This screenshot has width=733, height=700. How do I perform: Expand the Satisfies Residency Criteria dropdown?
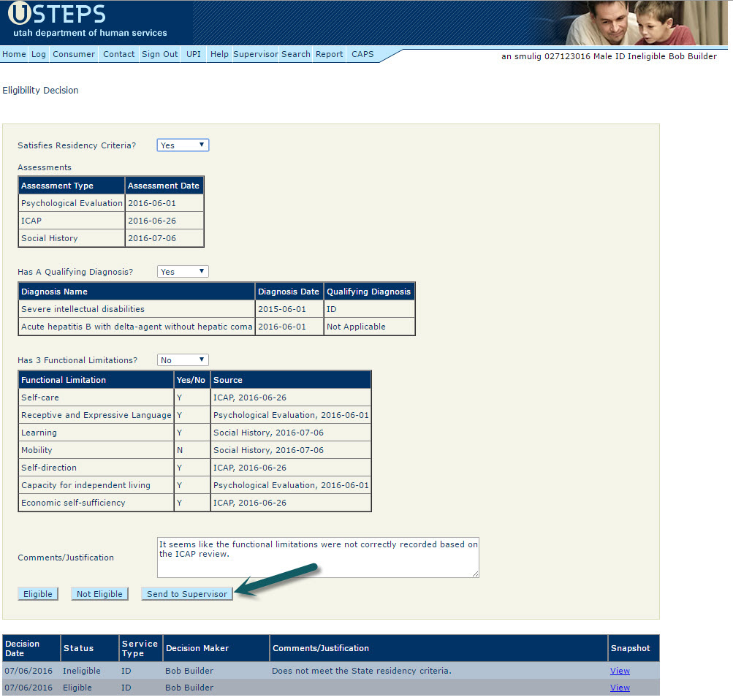pyautogui.click(x=183, y=145)
